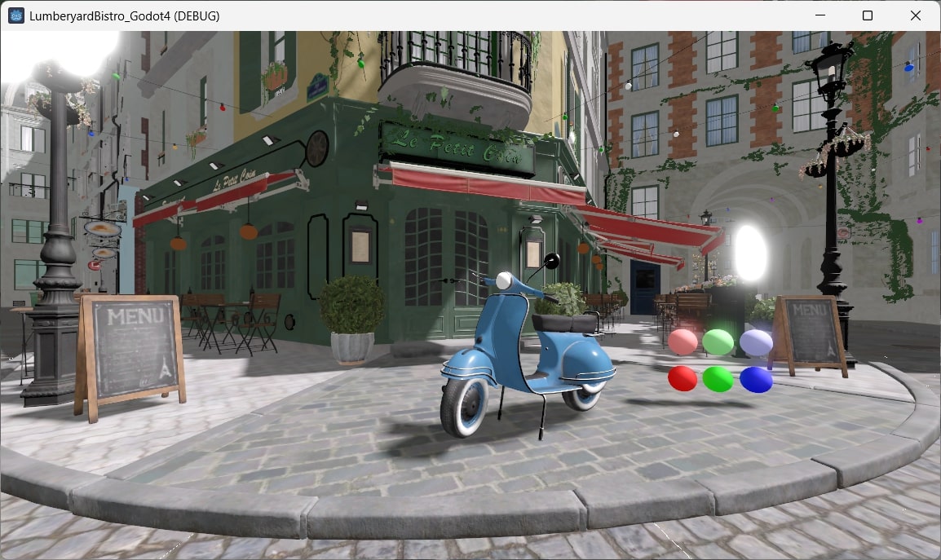Maximize the debug game window
This screenshot has height=560, width=941.
[x=867, y=15]
